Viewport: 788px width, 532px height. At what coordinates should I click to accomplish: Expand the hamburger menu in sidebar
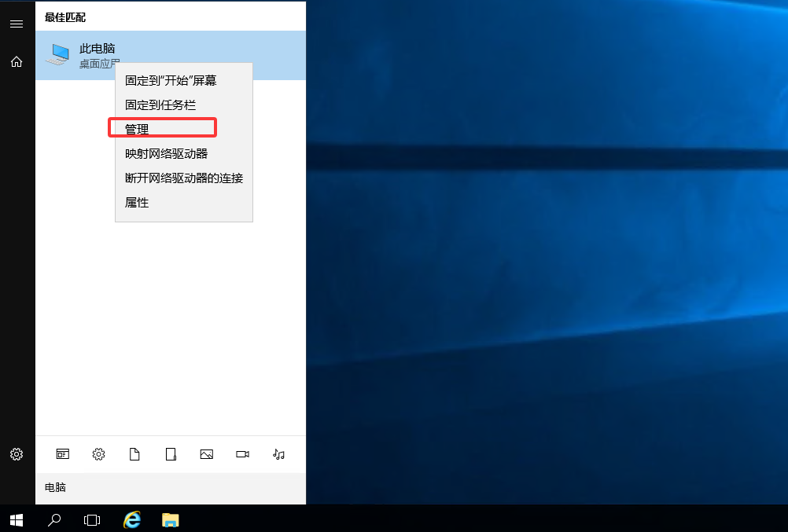pyautogui.click(x=16, y=24)
